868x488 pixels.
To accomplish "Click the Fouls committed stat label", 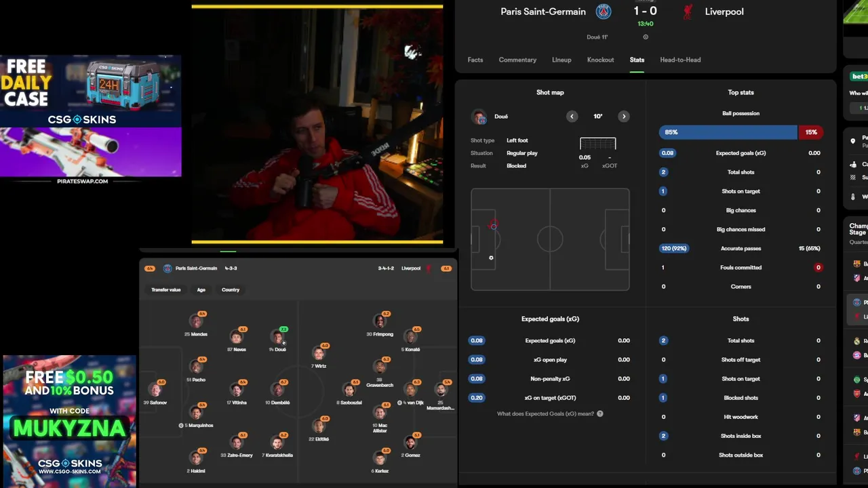I will 741,268.
